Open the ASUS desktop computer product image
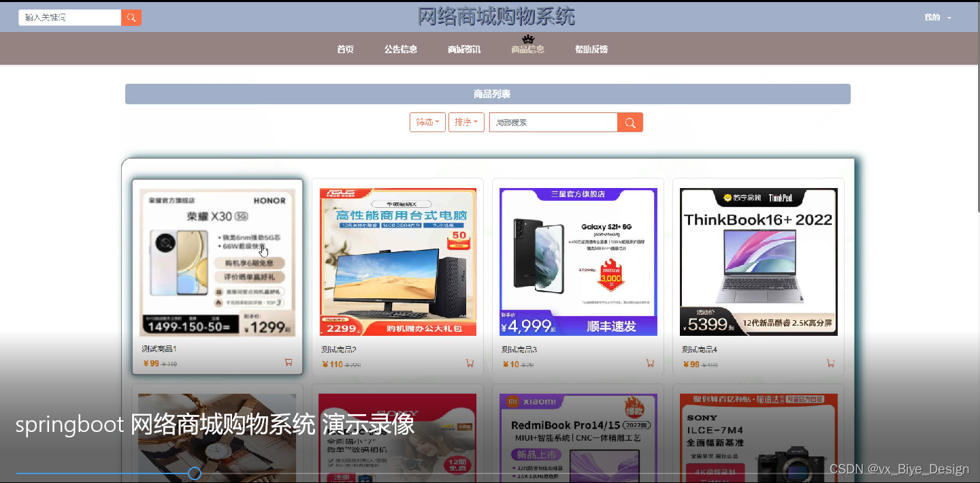 [x=398, y=262]
